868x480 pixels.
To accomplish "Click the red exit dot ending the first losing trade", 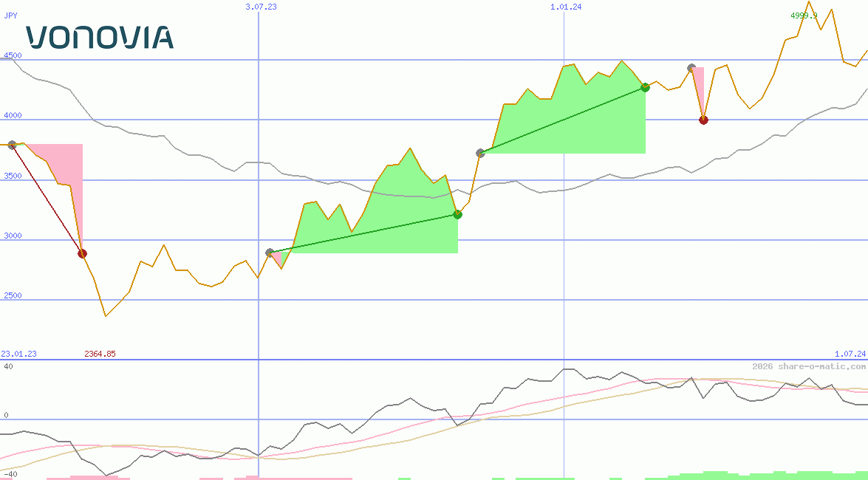I will point(82,254).
